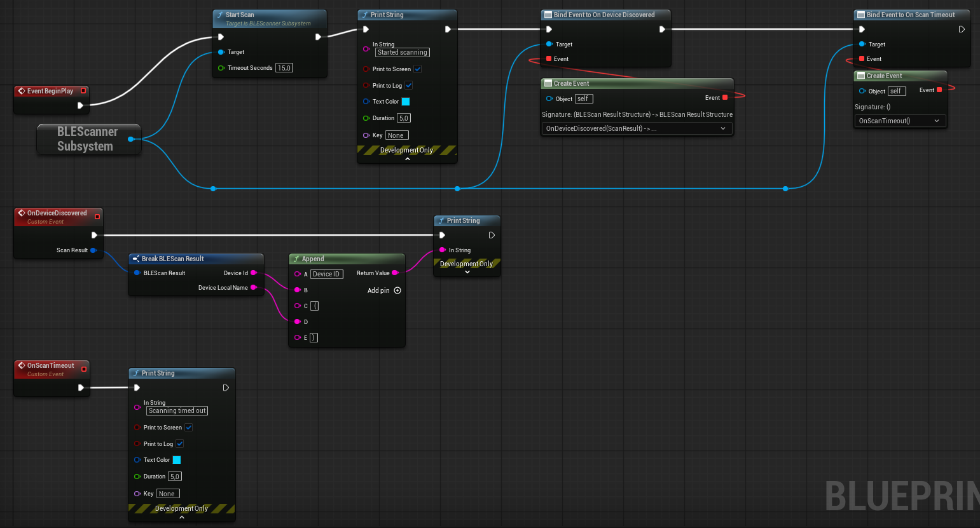Click Target pin on Bind Event to On Scan Timeout
This screenshot has height=528, width=980.
[862, 44]
